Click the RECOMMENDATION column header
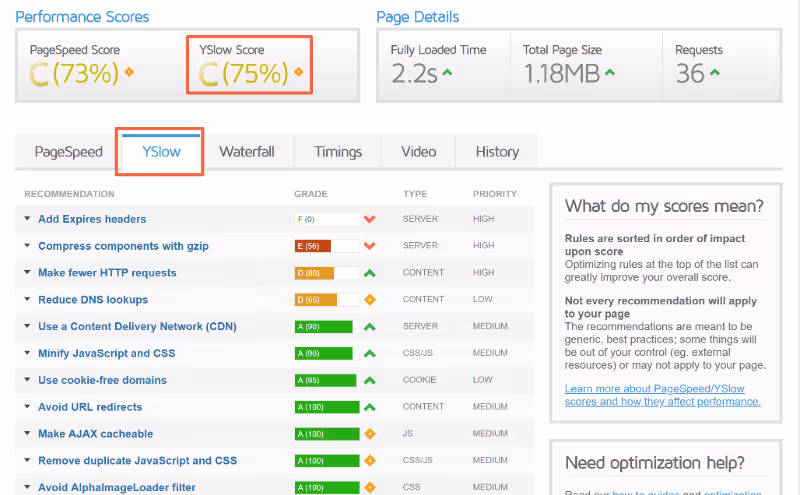Image resolution: width=800 pixels, height=495 pixels. [x=69, y=194]
